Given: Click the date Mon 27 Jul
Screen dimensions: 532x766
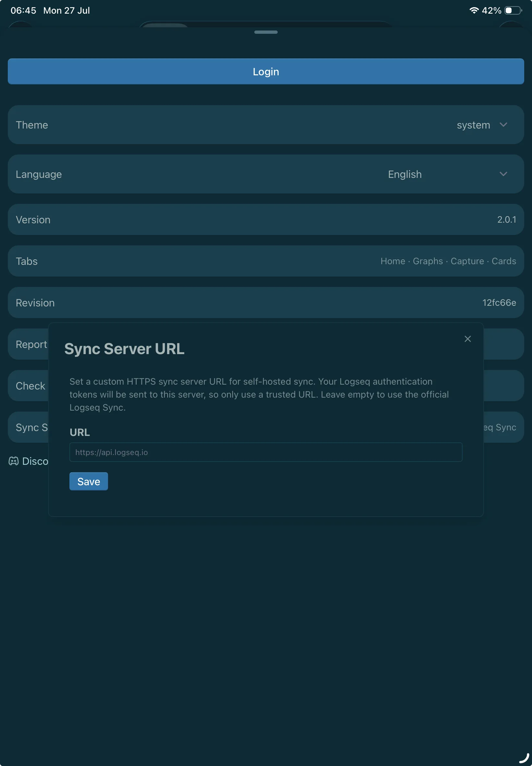Looking at the screenshot, I should coord(67,10).
